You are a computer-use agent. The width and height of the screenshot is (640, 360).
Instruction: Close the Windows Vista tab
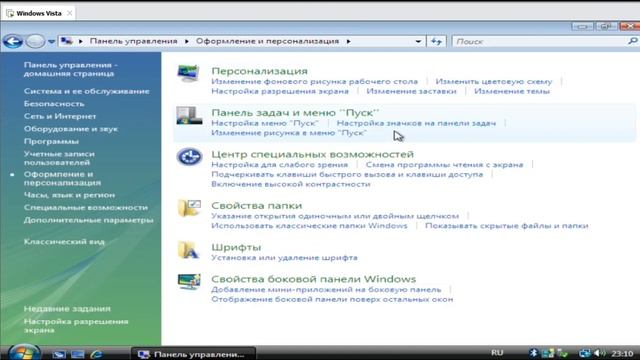tap(69, 13)
